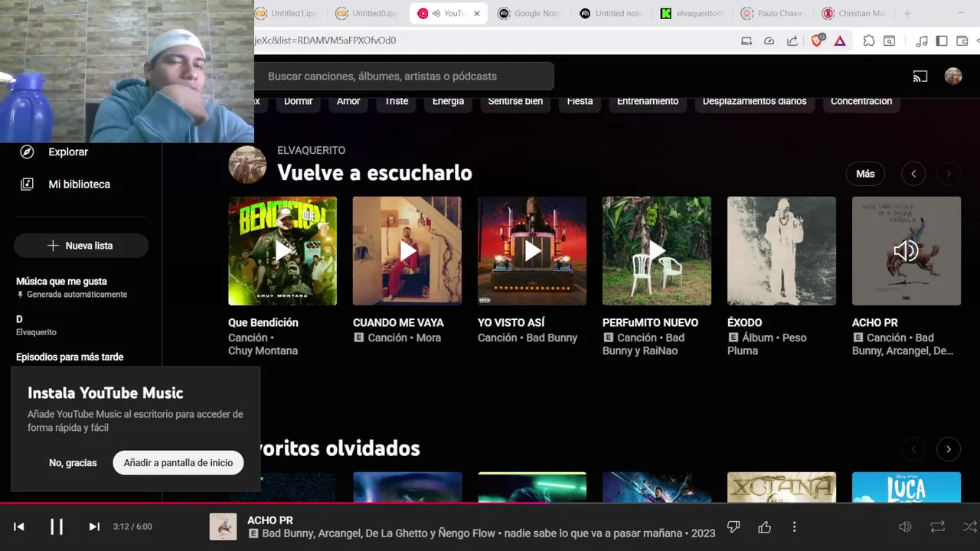Select Desplazamientos diarios chip
980x551 pixels.
click(x=754, y=101)
